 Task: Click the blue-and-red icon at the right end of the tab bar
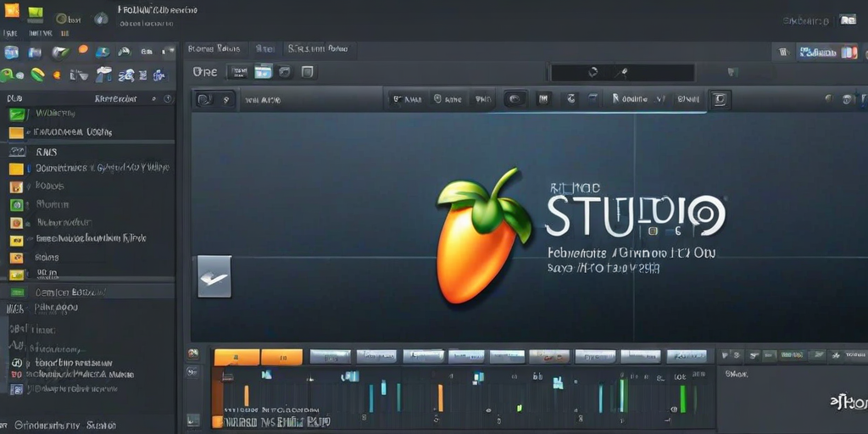tap(849, 53)
